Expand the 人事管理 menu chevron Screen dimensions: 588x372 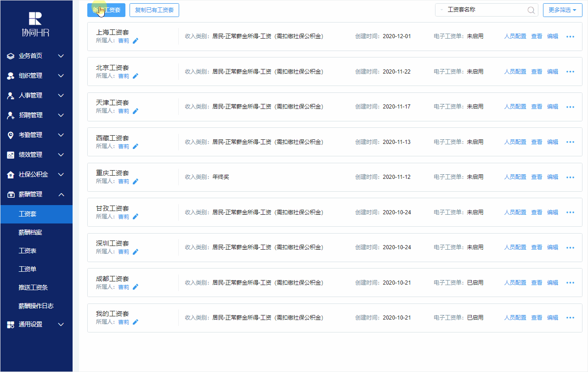click(61, 96)
